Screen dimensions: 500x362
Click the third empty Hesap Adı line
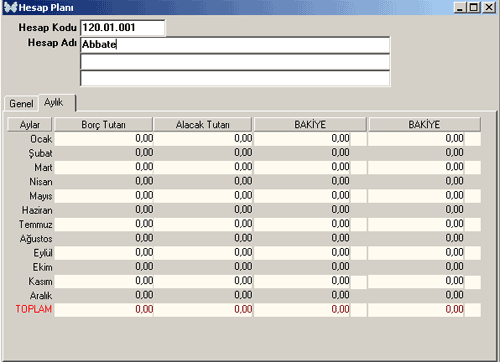pyautogui.click(x=235, y=78)
